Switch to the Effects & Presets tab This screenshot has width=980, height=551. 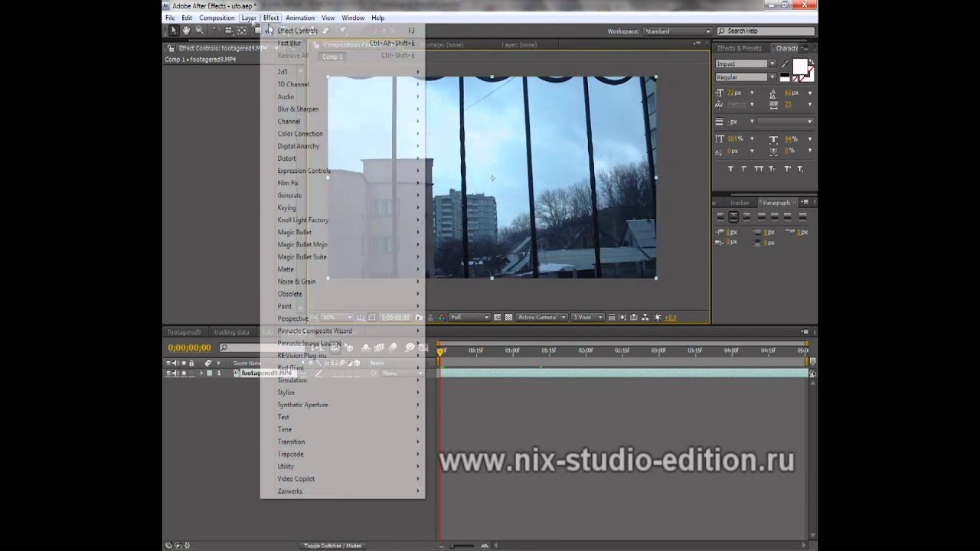click(x=739, y=48)
